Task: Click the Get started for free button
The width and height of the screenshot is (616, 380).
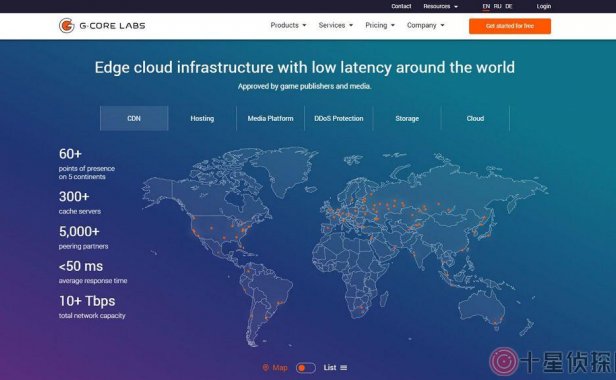Action: click(510, 26)
